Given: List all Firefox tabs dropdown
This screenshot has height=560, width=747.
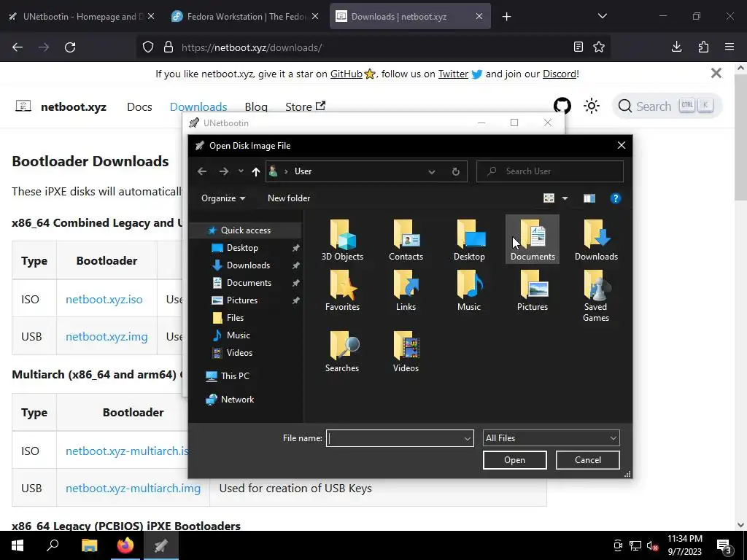Looking at the screenshot, I should point(602,16).
